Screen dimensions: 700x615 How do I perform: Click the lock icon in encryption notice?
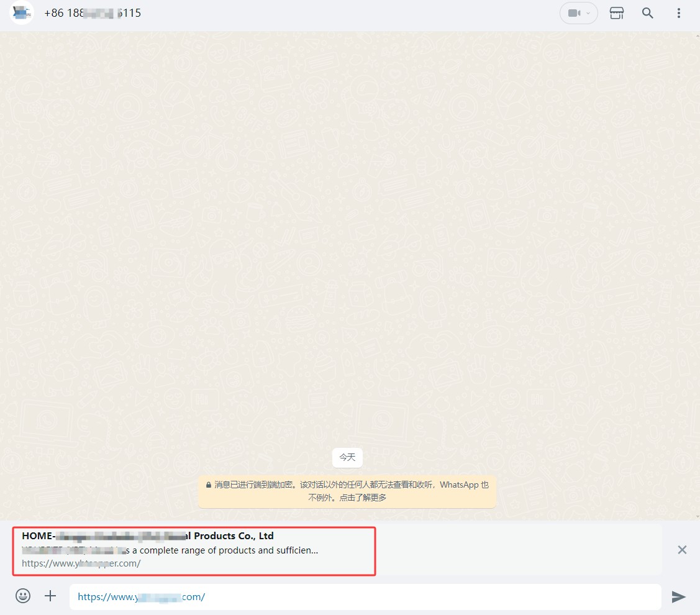click(209, 485)
